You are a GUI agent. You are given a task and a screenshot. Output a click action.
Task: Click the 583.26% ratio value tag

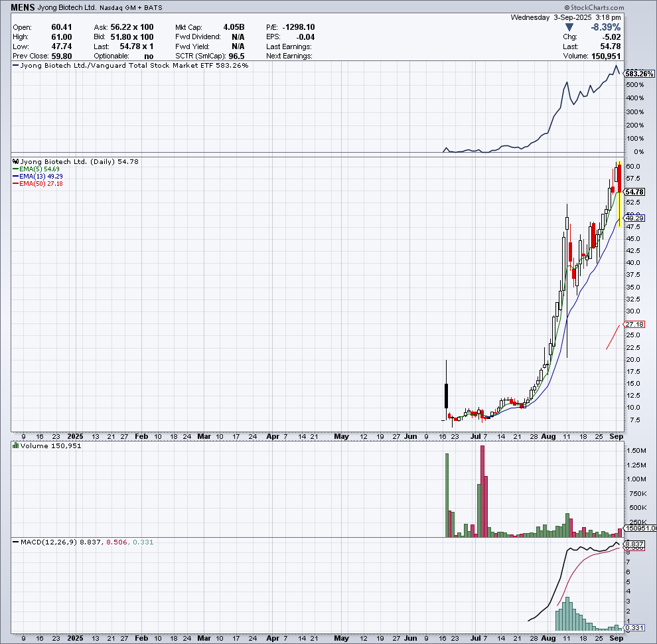tap(639, 74)
